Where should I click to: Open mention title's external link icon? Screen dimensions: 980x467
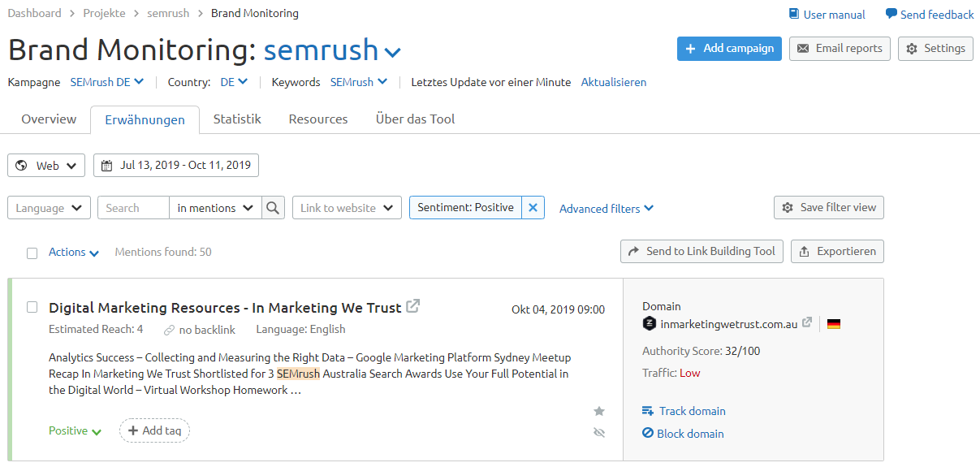click(x=413, y=307)
